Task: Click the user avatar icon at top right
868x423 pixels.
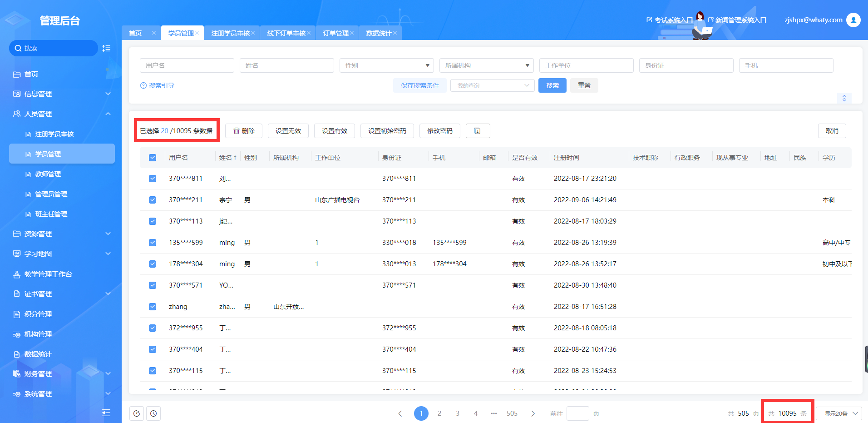Action: pyautogui.click(x=853, y=20)
